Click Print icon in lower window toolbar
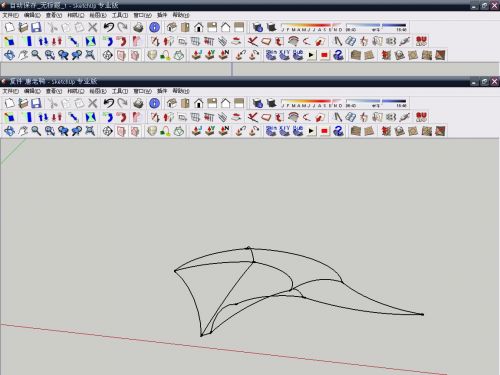The image size is (500, 375). [x=138, y=103]
